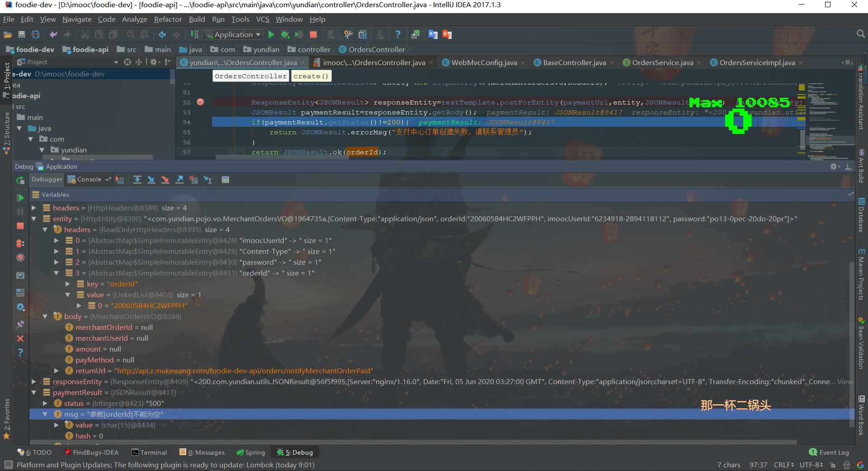Click the Force Step Into debugger button

165,180
